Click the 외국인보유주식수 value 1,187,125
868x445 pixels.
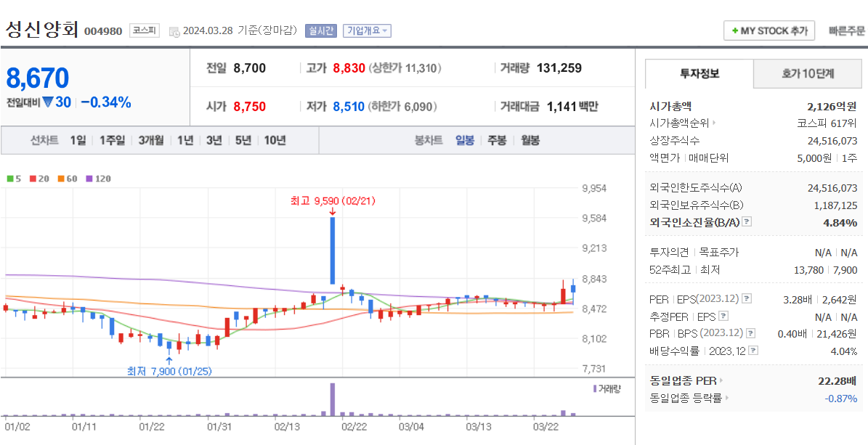pos(835,205)
